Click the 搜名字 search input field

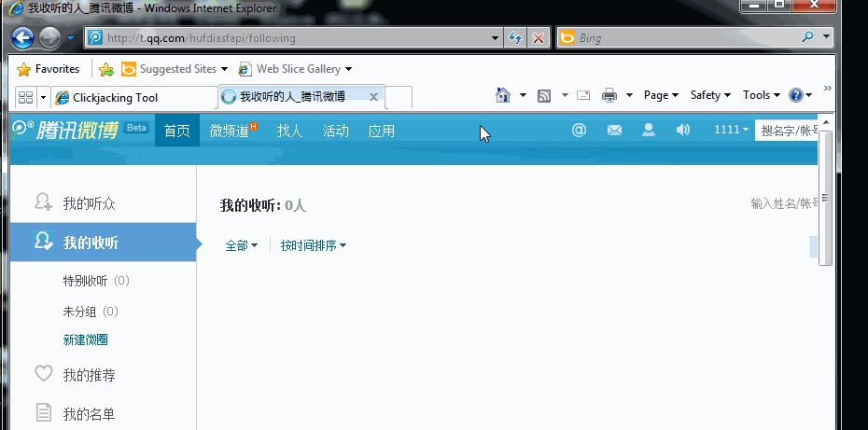(789, 131)
